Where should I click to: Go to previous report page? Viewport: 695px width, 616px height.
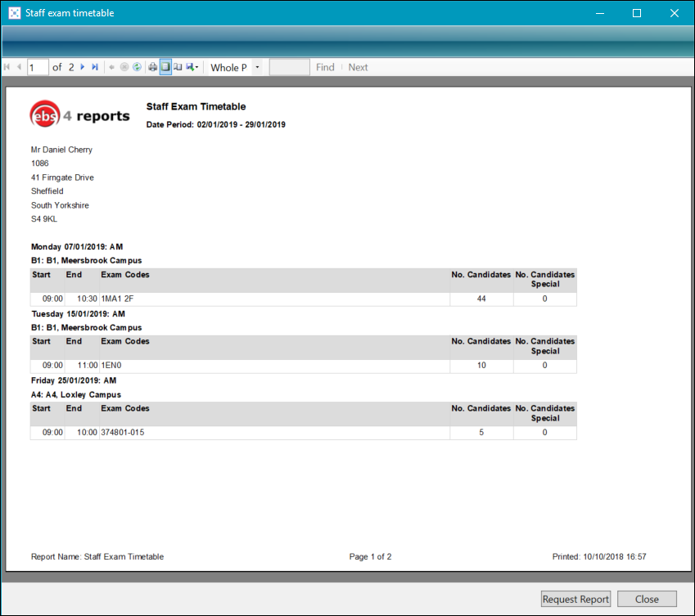(19, 67)
